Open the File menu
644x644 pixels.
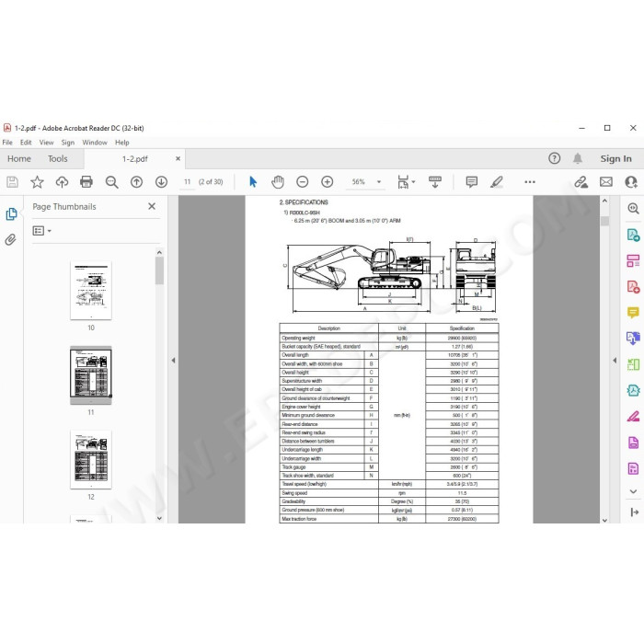click(x=7, y=143)
